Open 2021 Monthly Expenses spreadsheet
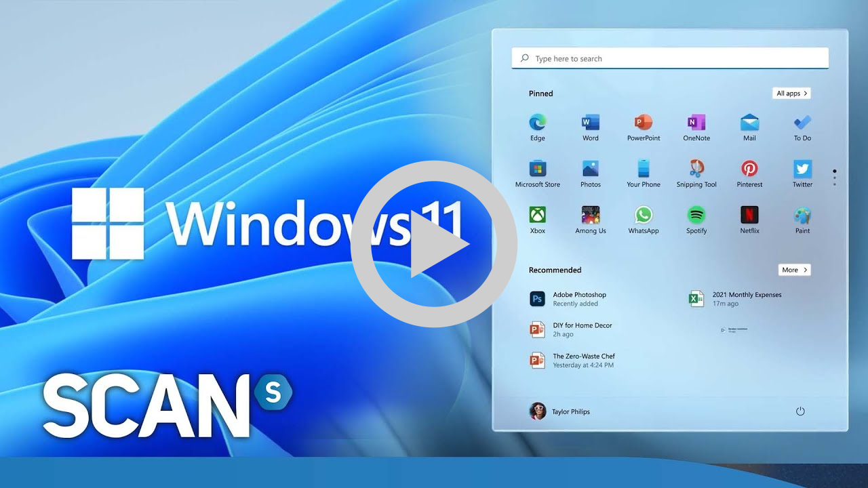Image resolution: width=868 pixels, height=488 pixels. (735, 299)
